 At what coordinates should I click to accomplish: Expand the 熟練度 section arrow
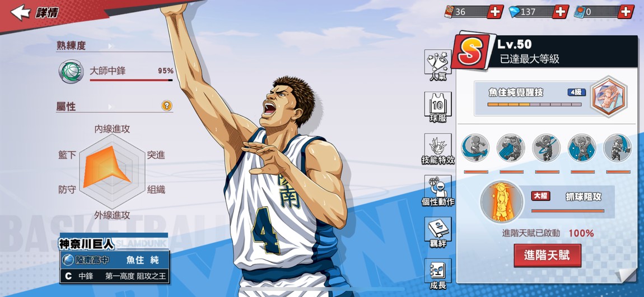pos(110,46)
